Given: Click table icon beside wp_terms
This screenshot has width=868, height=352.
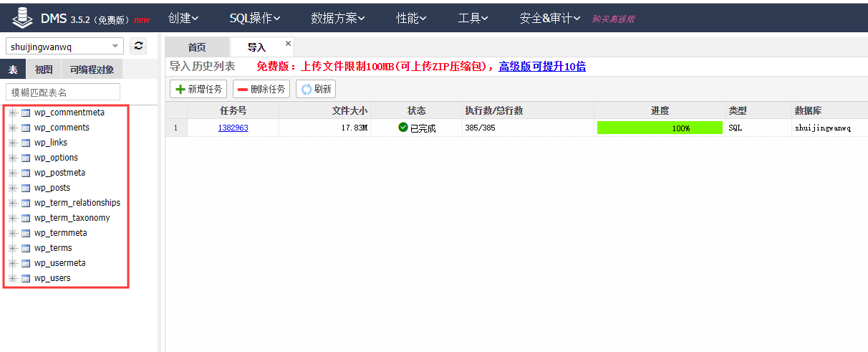Looking at the screenshot, I should point(26,248).
